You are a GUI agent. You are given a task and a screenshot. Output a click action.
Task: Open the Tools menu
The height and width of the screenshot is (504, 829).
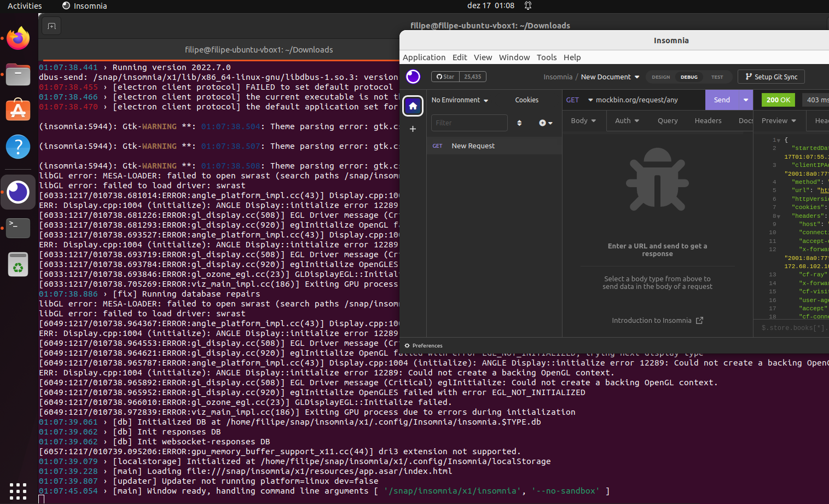[547, 57]
